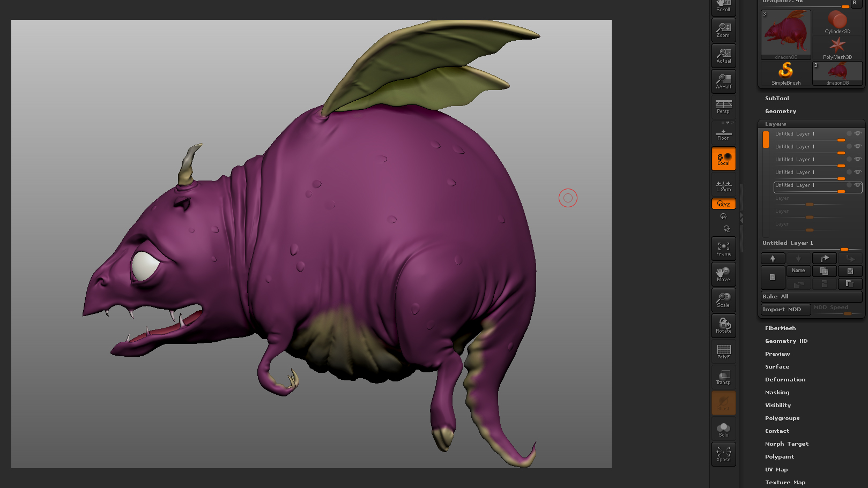The image size is (868, 488).
Task: Click the AAHalf view button
Action: point(723,81)
